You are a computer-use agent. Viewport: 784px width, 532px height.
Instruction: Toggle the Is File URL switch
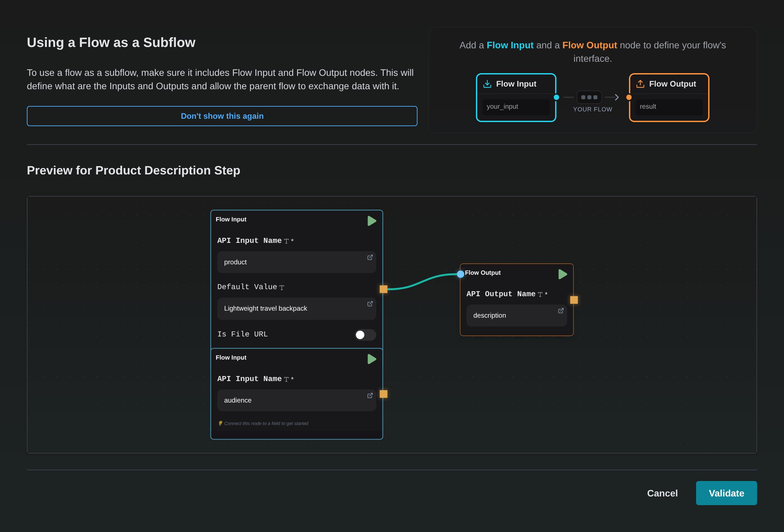[x=365, y=335]
